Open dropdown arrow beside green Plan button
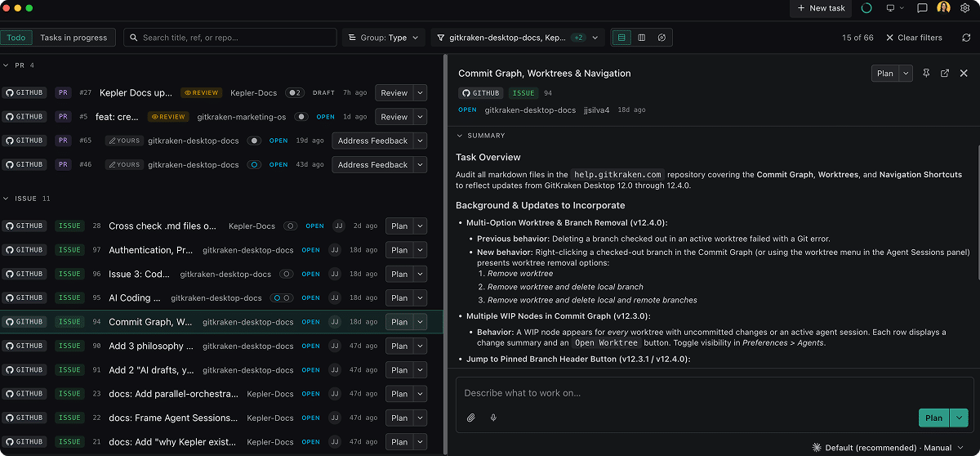Image resolution: width=980 pixels, height=456 pixels. 958,418
